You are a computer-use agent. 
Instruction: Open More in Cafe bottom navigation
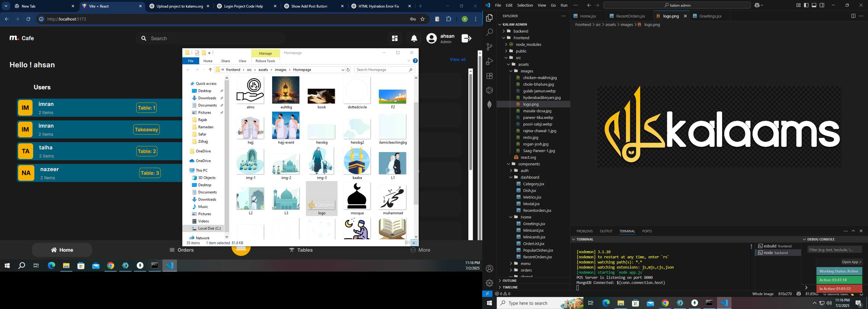[x=420, y=250]
